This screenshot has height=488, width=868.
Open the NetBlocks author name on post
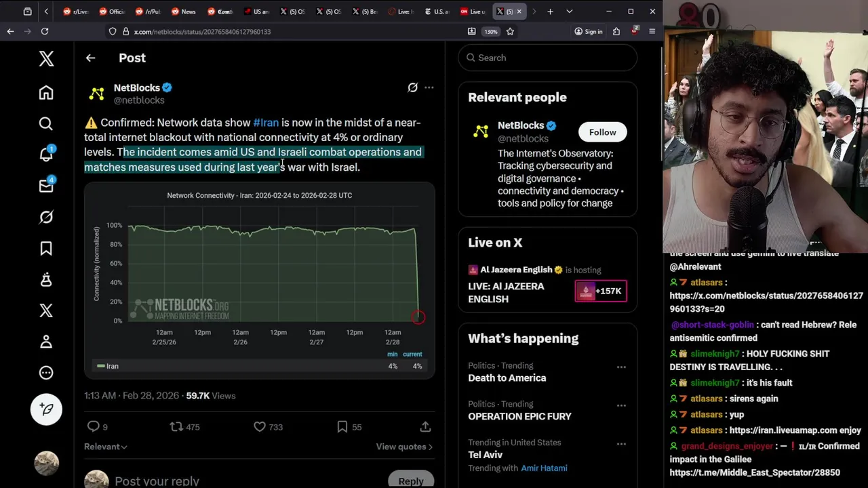[137, 87]
